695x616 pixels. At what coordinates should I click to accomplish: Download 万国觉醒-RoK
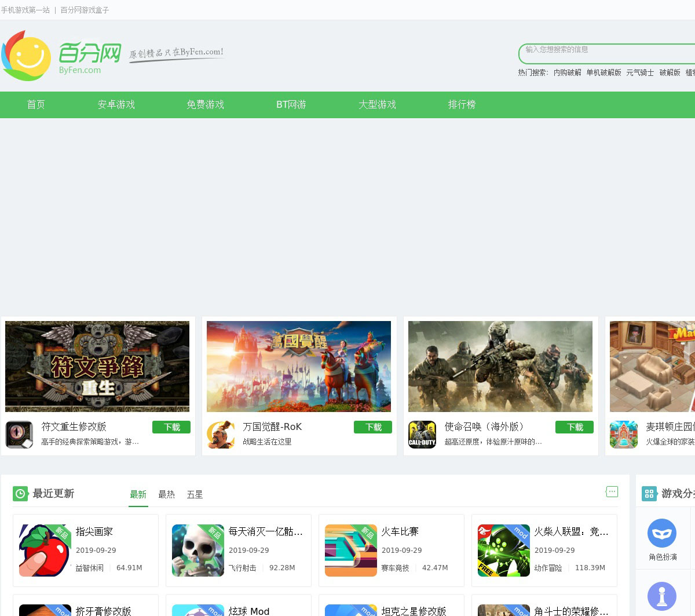pyautogui.click(x=373, y=427)
